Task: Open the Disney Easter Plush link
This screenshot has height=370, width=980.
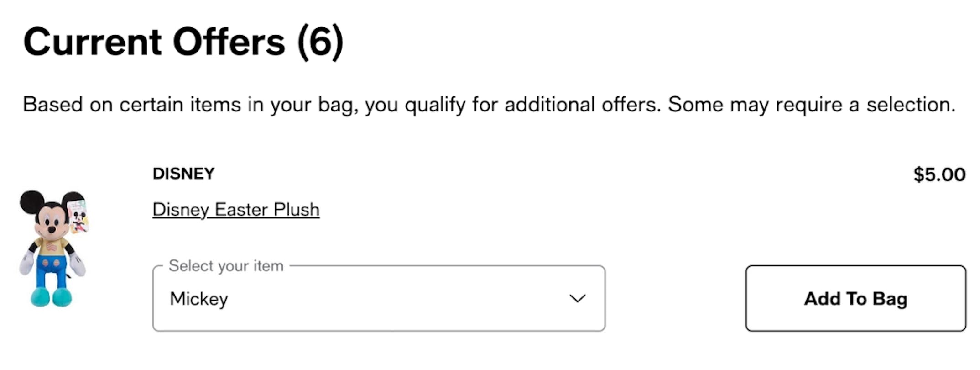Action: tap(236, 210)
